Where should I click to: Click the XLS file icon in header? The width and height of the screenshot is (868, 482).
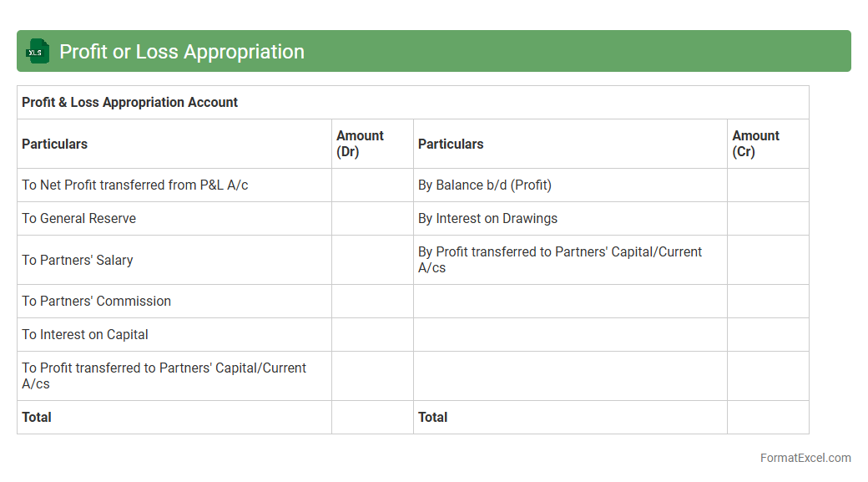click(38, 52)
